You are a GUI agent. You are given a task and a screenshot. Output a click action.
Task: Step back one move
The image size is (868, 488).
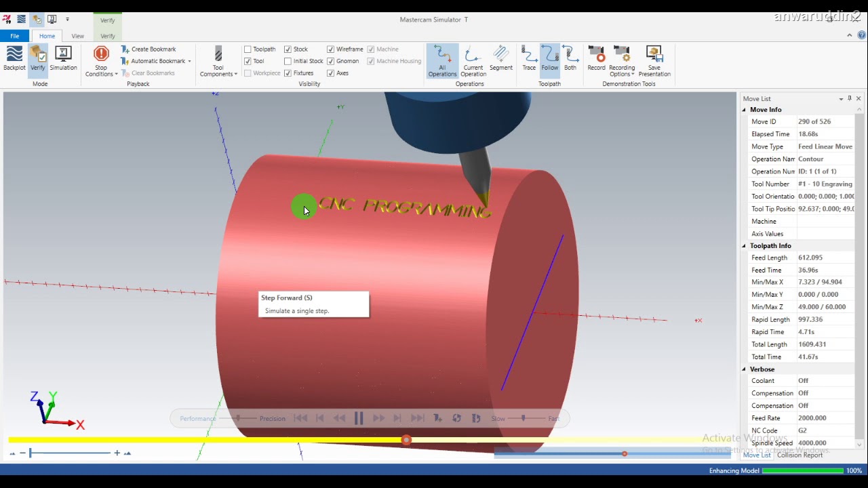pos(320,418)
